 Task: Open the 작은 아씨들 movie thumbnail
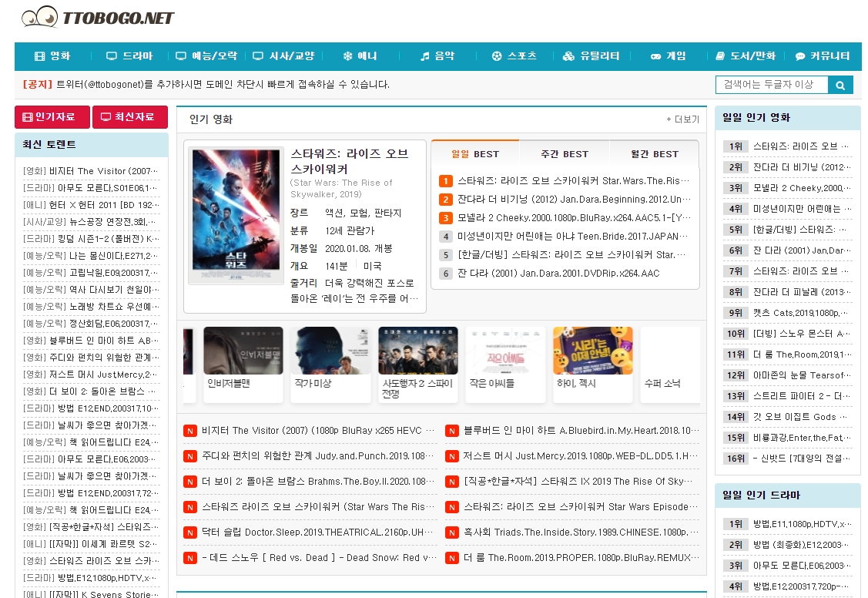[505, 351]
